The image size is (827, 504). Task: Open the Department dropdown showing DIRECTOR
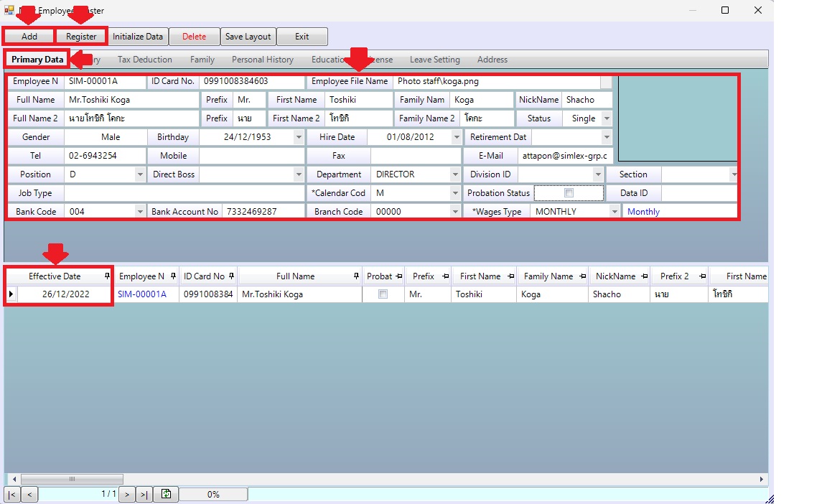coord(455,174)
